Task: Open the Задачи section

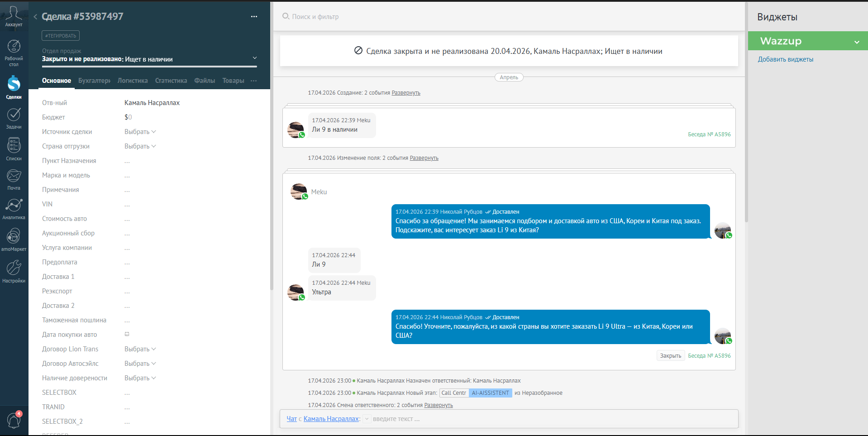Action: pos(14,119)
